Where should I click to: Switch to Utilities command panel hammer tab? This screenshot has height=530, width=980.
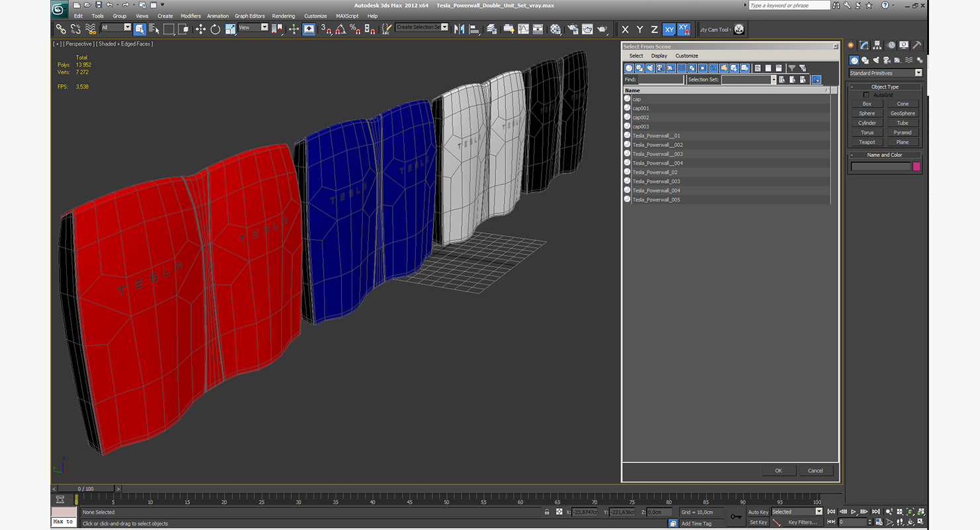[917, 45]
